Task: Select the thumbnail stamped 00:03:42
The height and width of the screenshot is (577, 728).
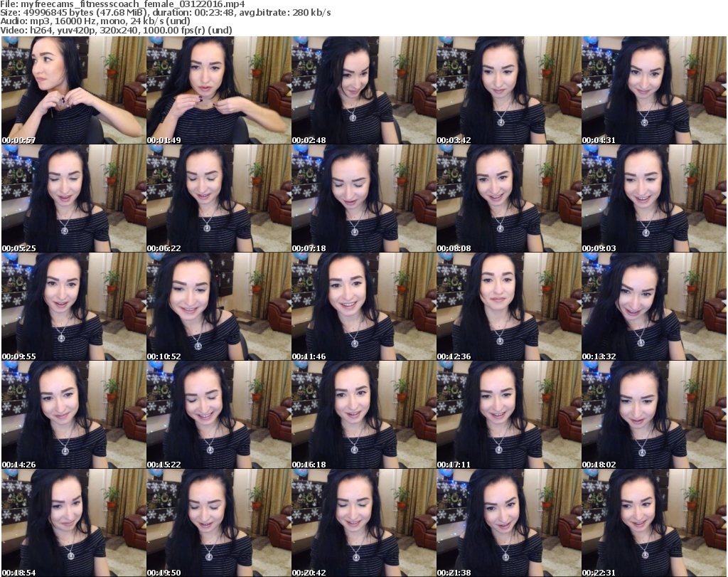Action: click(x=509, y=90)
